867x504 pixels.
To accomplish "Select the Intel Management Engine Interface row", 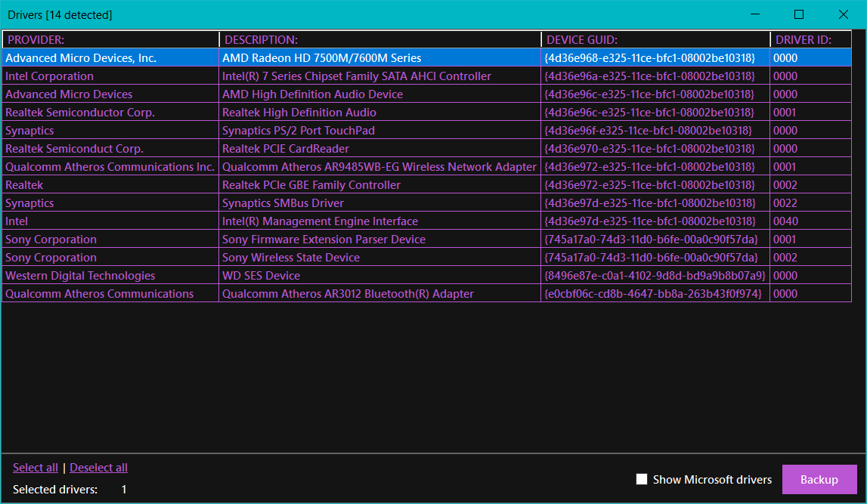I will [x=427, y=221].
